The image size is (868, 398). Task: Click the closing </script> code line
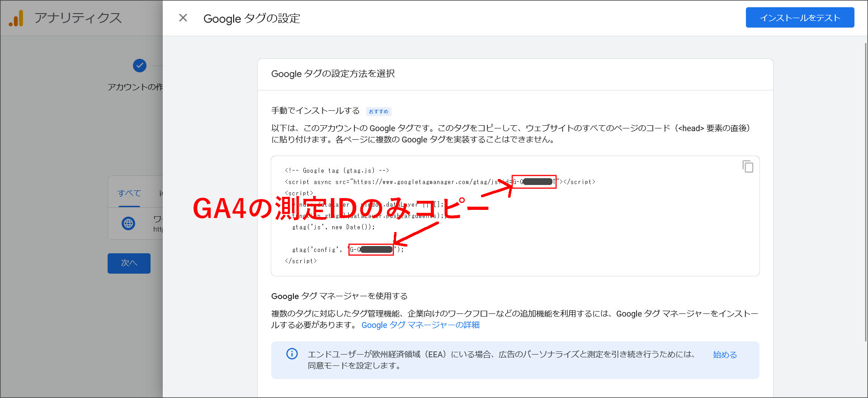click(x=301, y=261)
